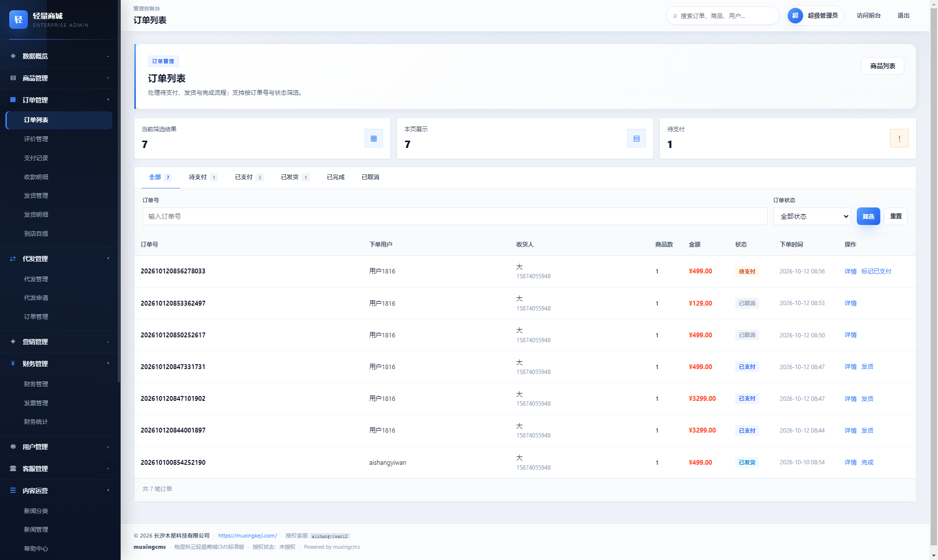Screen dimensions: 938x560
Task: Click the 用户管理 sidebar icon
Action: pyautogui.click(x=13, y=447)
